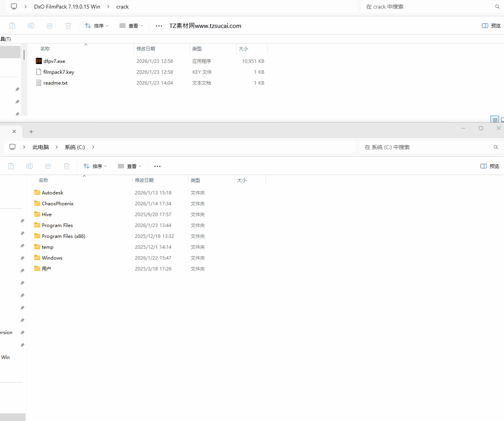The width and height of the screenshot is (504, 421).
Task: Open the 查看 view dropdown in the 系统 (C:) window
Action: click(129, 166)
